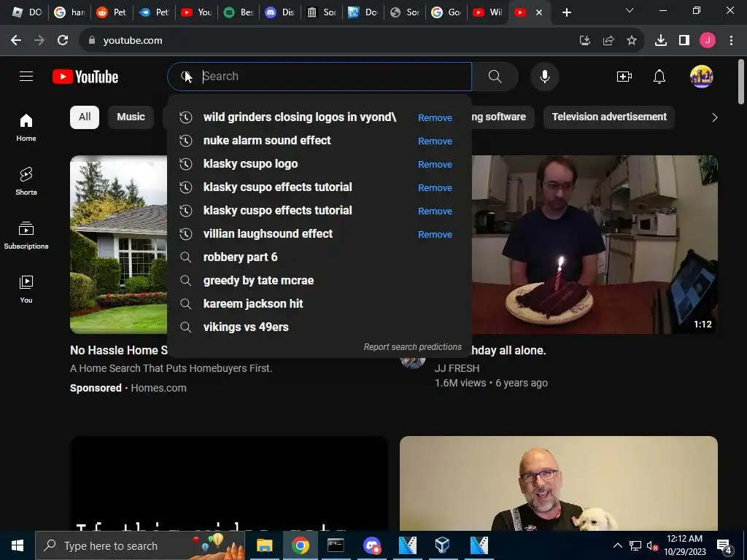Open the Chrome profile J avatar

coord(708,41)
